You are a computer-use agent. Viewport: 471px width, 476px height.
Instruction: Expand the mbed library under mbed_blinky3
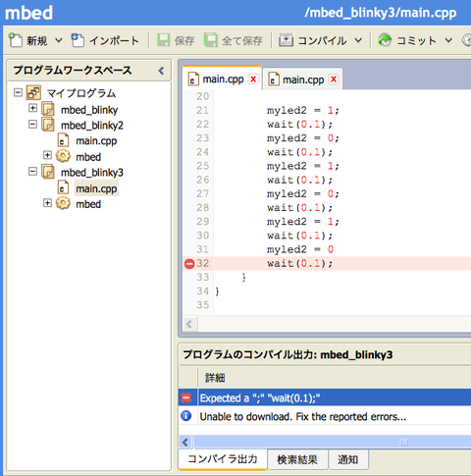(x=48, y=203)
